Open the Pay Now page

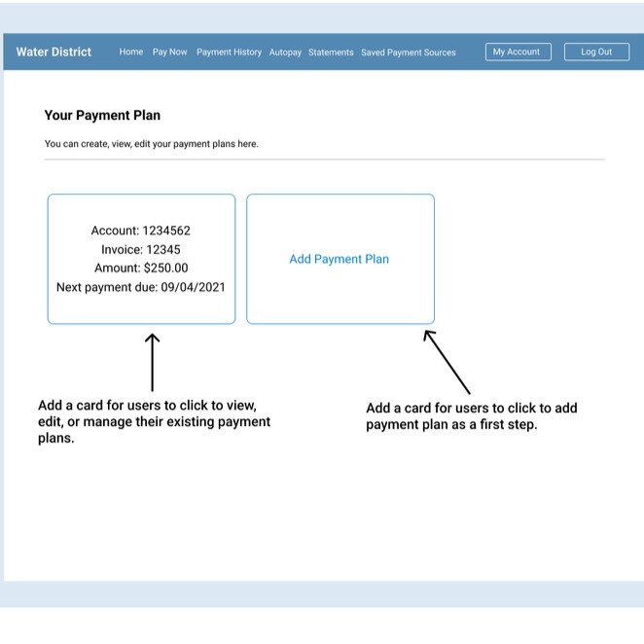click(x=169, y=53)
